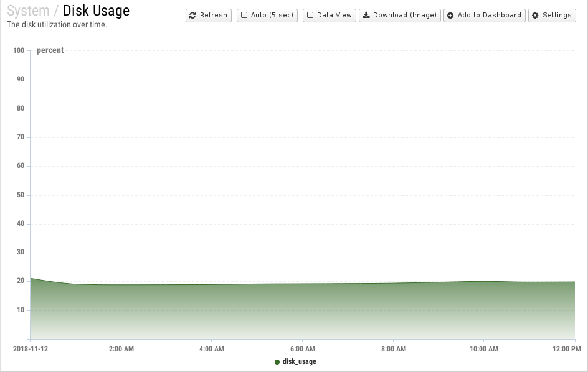The image size is (588, 372).
Task: Click the 100 percent axis value
Action: pyautogui.click(x=19, y=50)
